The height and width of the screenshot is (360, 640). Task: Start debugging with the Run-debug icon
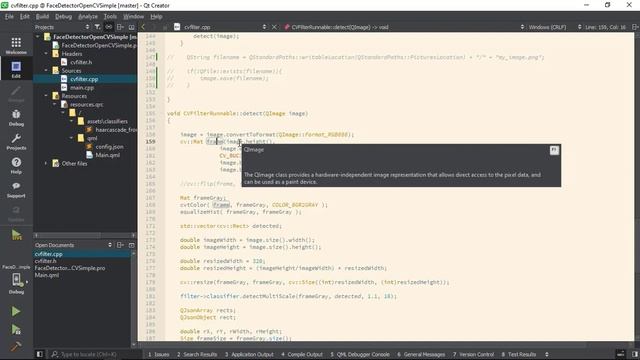[16, 329]
